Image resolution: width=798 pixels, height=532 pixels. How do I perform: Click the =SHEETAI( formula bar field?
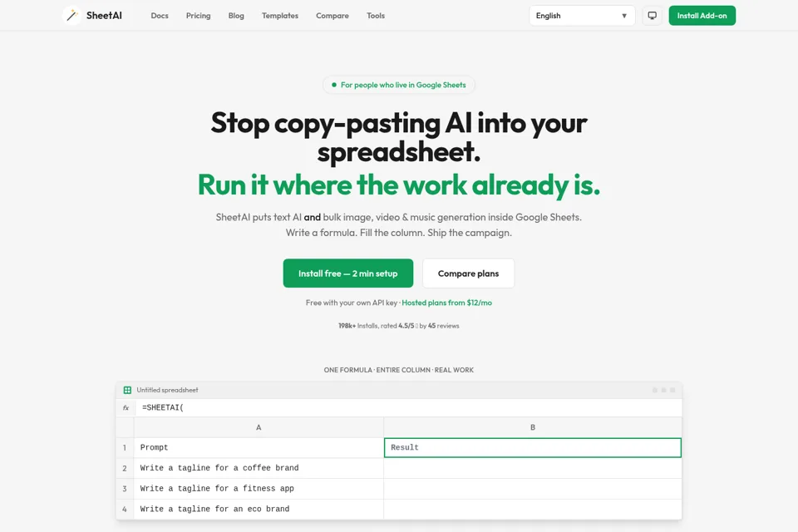pos(408,408)
